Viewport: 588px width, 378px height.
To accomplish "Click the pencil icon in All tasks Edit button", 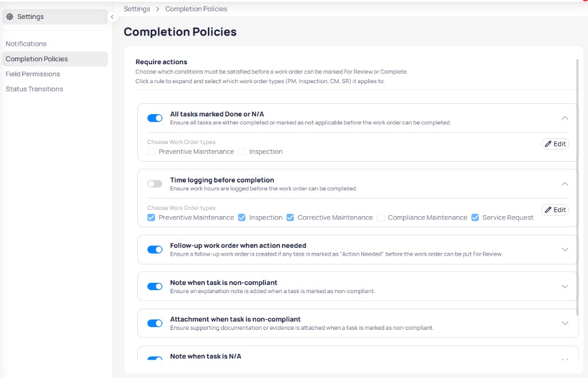I will coord(548,144).
